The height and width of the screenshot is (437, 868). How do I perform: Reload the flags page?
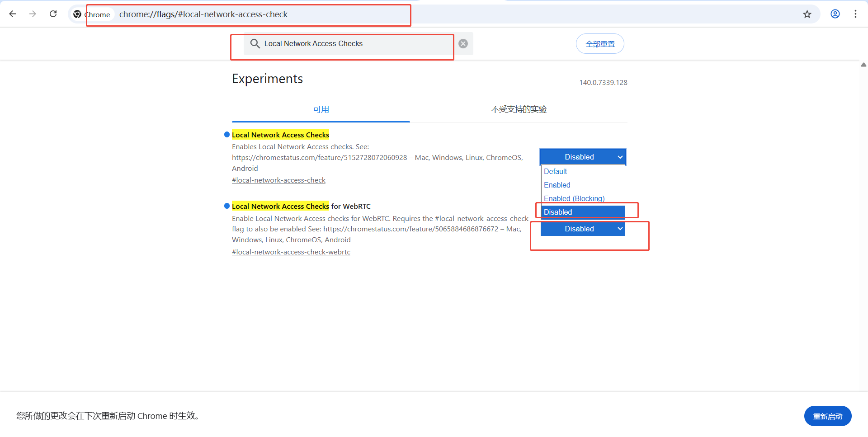[53, 14]
